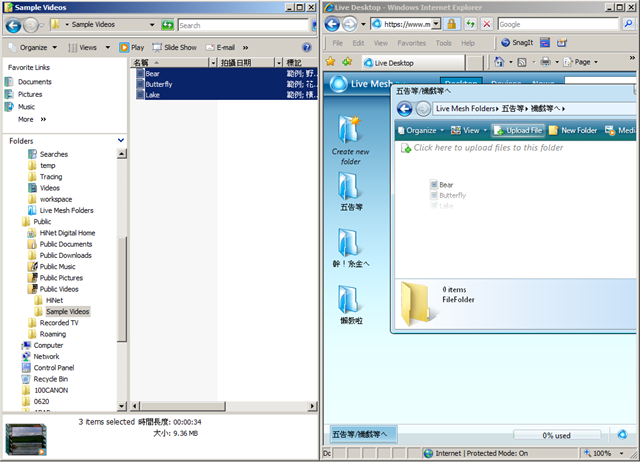Open View menu in Internet Explorer
The image size is (640, 462).
[381, 43]
